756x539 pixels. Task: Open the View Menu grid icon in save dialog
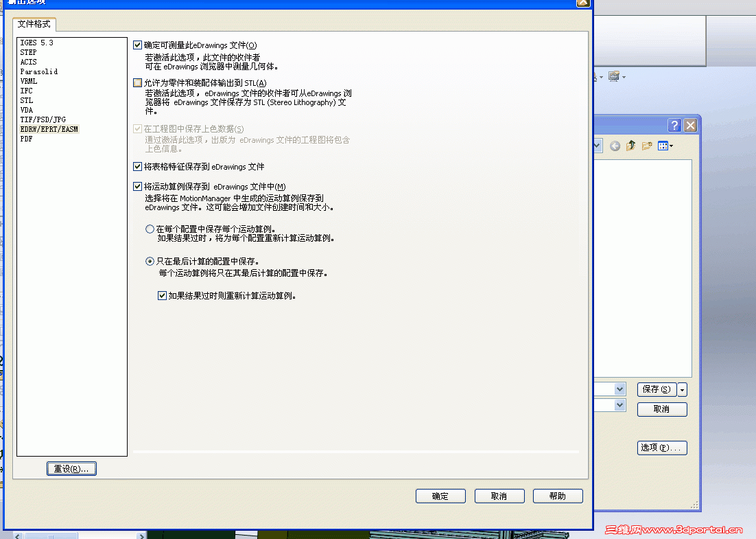click(663, 145)
